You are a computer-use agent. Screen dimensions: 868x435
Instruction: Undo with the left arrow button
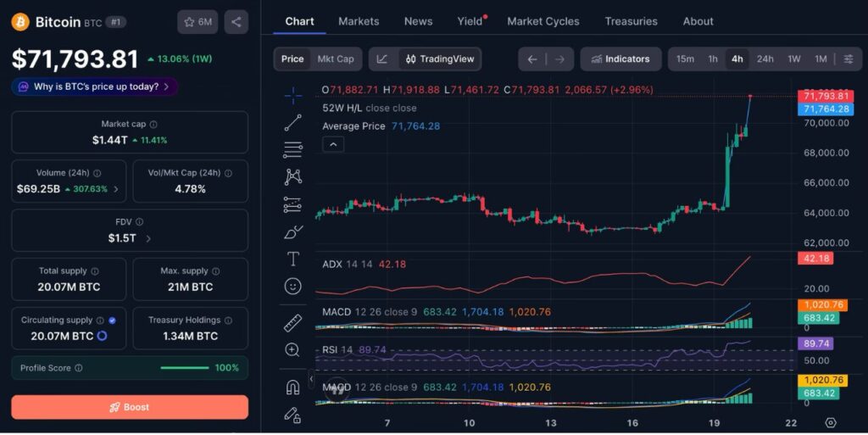[x=532, y=59]
